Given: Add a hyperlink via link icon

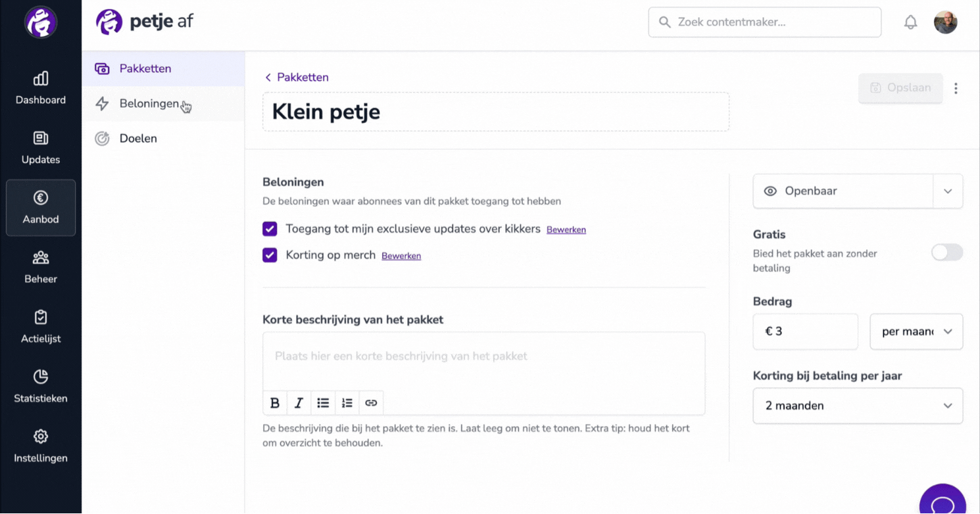Looking at the screenshot, I should tap(371, 403).
